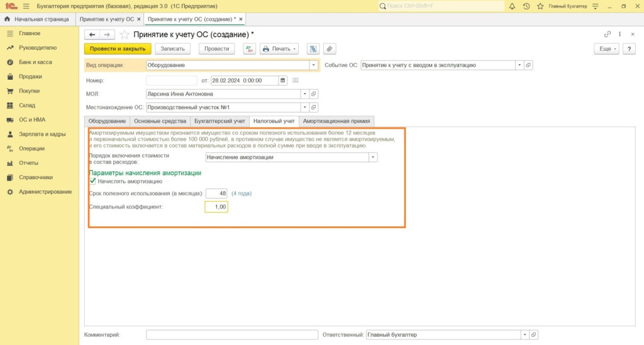Open the МОЛ record with open-form icon

click(x=314, y=94)
